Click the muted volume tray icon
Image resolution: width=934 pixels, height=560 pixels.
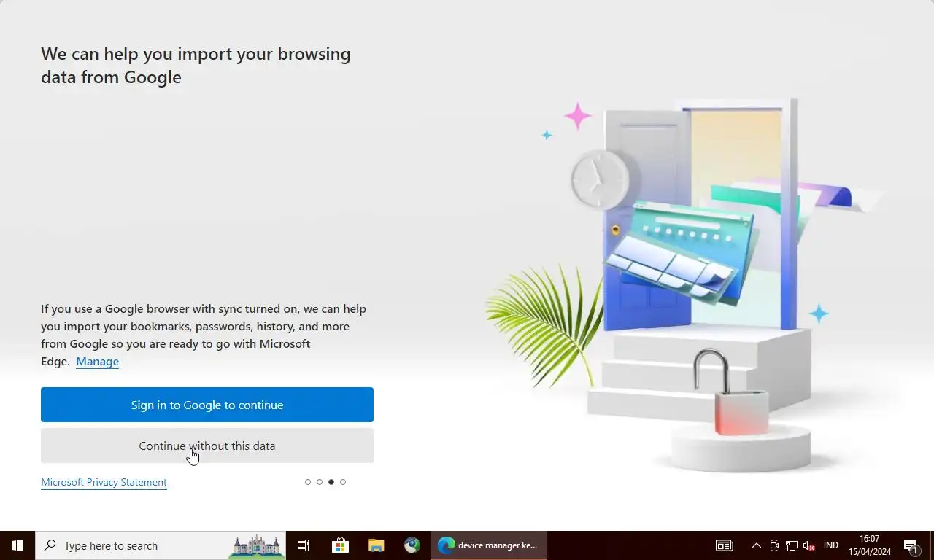pos(808,545)
